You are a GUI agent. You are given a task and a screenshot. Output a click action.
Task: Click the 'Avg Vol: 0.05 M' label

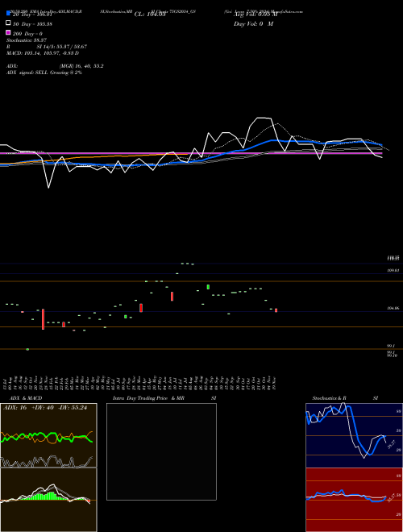coord(256,15)
